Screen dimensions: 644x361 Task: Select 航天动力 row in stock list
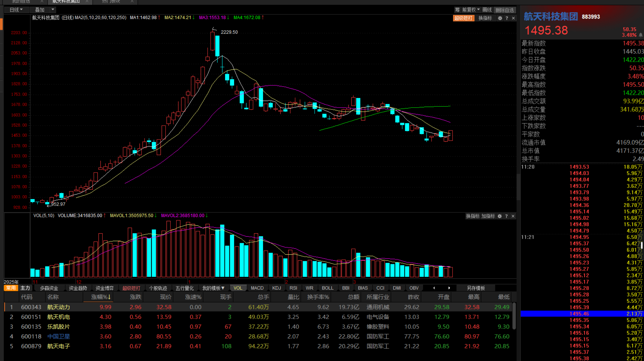58,307
